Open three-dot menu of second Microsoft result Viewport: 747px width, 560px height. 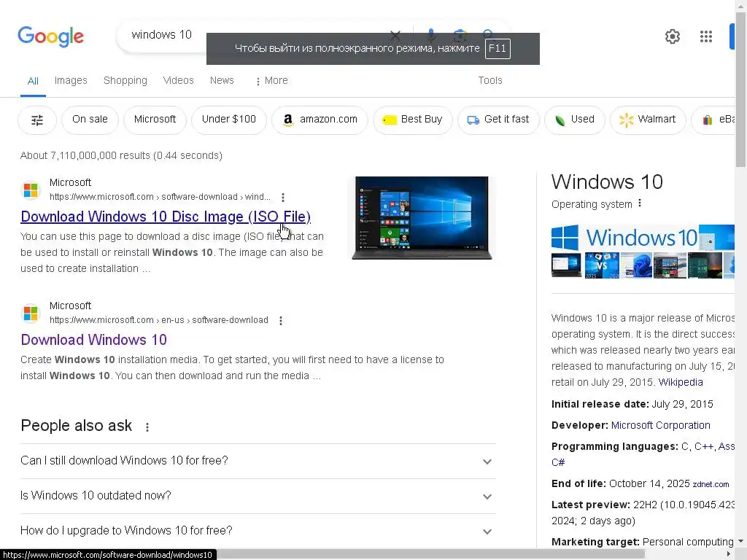(281, 321)
